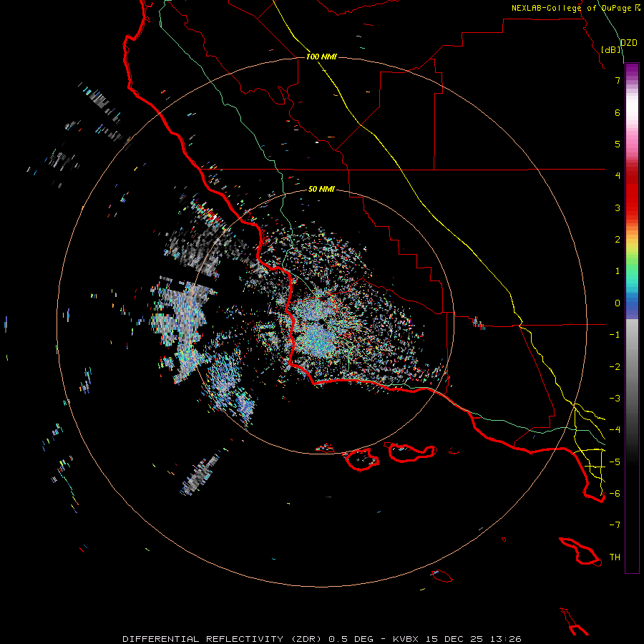Click the -3 tick label on the color scale
The width and height of the screenshot is (644, 644).
point(615,399)
